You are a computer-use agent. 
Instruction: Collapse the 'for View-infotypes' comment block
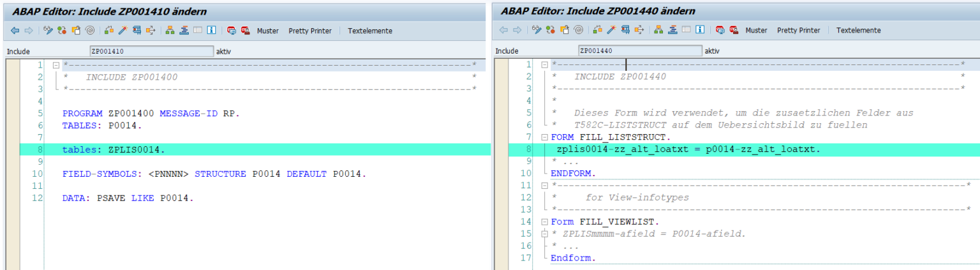(x=544, y=186)
